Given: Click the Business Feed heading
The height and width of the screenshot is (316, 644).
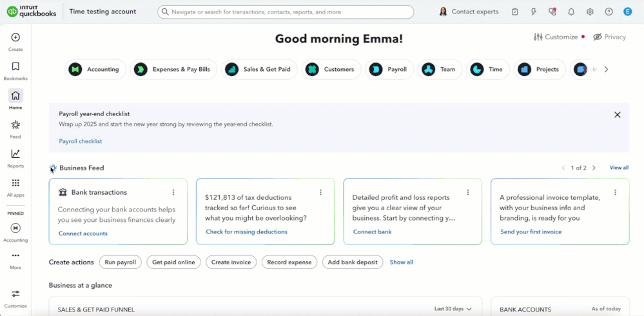Looking at the screenshot, I should [x=82, y=168].
